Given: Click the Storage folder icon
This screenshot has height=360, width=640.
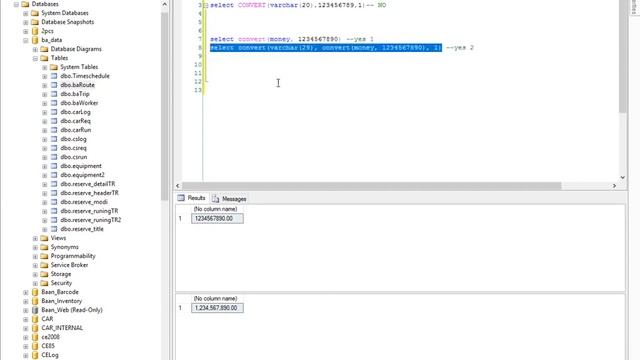Looking at the screenshot, I should tap(44, 274).
